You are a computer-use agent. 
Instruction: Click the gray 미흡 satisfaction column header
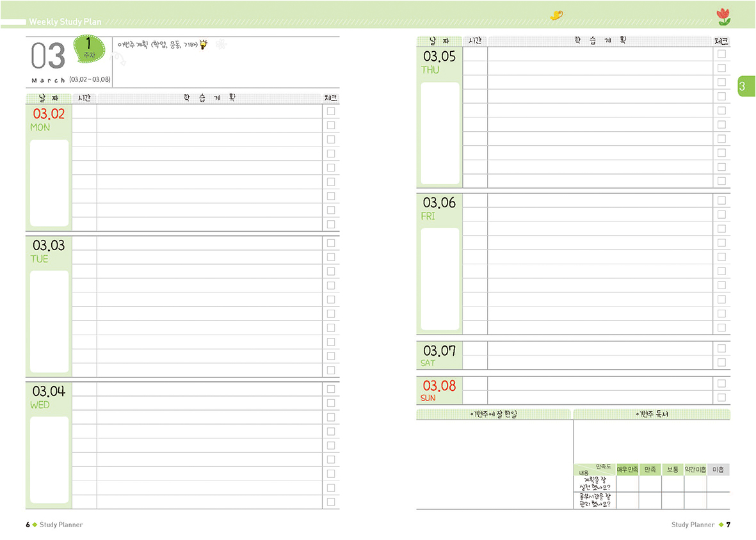(718, 470)
